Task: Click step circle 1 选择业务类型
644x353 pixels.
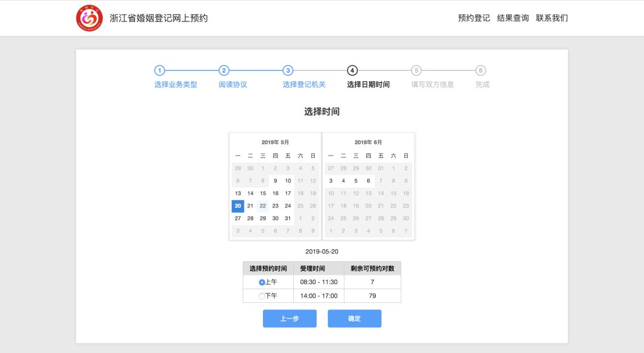Action: [x=160, y=70]
